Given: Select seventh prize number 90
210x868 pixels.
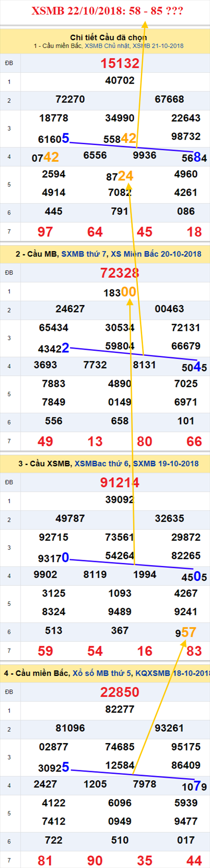Looking at the screenshot, I should click(95, 861).
